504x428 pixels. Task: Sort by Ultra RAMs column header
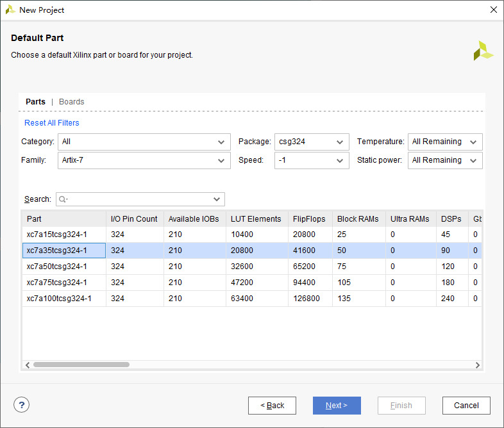click(411, 219)
